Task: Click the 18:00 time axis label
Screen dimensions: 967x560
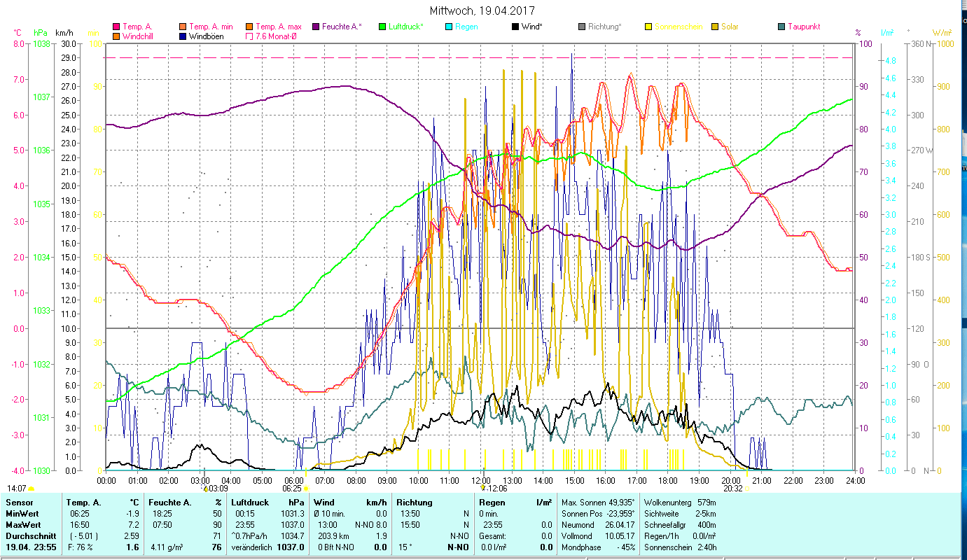Action: [668, 480]
